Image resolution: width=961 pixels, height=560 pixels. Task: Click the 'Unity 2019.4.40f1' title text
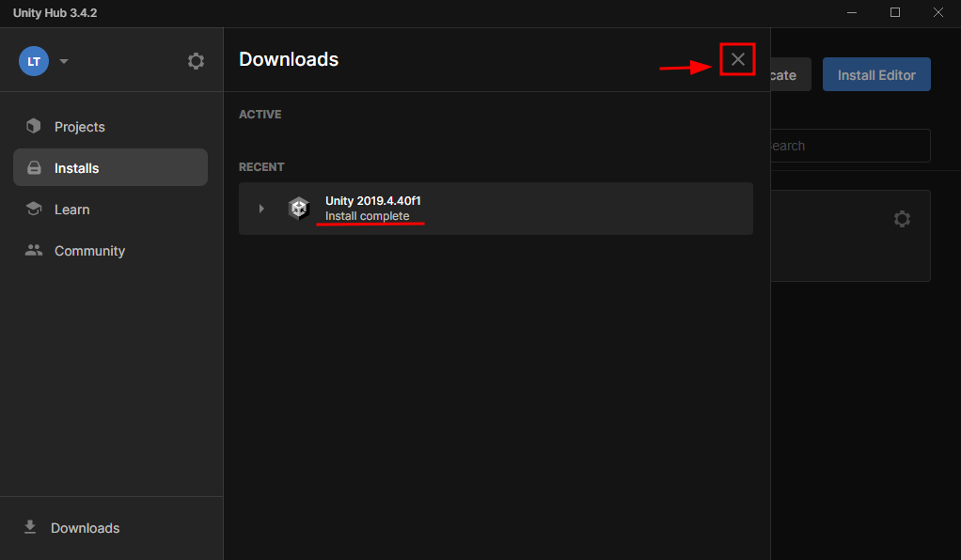pyautogui.click(x=372, y=201)
